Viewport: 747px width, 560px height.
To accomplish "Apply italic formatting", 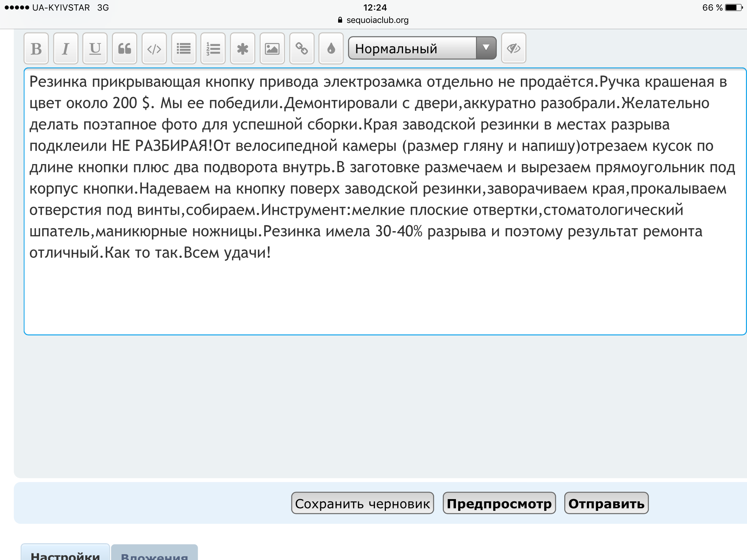I will tap(66, 48).
